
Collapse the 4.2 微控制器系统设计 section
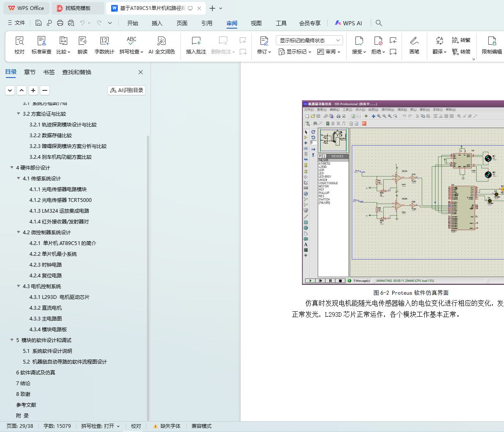18,232
